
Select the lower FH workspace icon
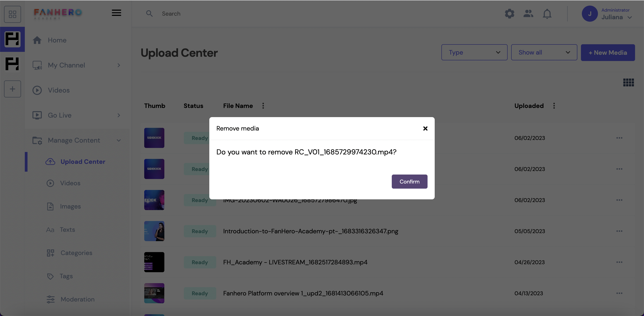pyautogui.click(x=12, y=63)
